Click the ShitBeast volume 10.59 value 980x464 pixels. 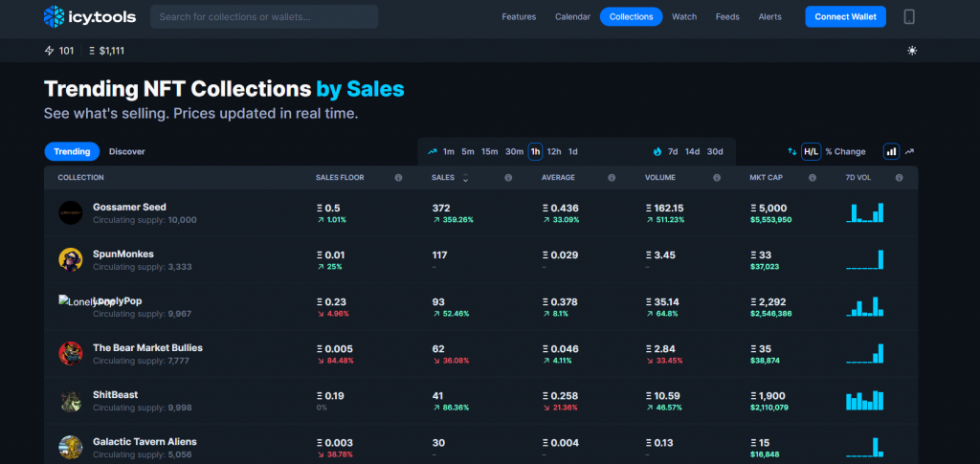coord(662,396)
